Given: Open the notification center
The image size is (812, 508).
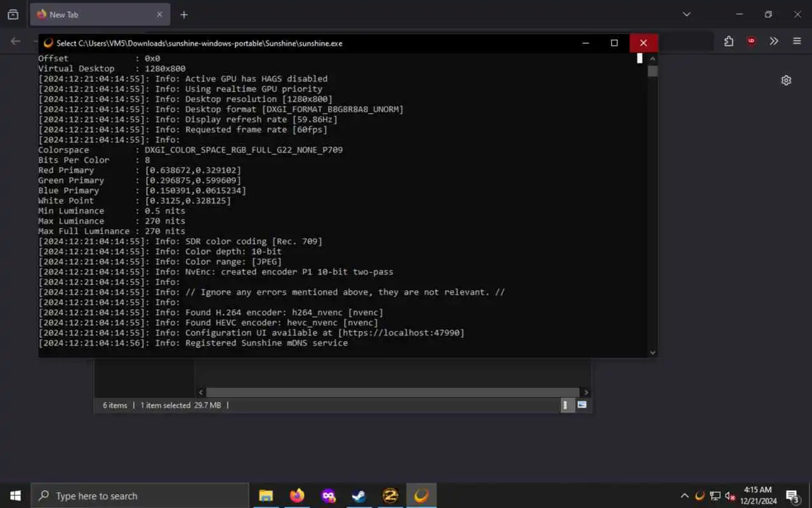Looking at the screenshot, I should 792,496.
